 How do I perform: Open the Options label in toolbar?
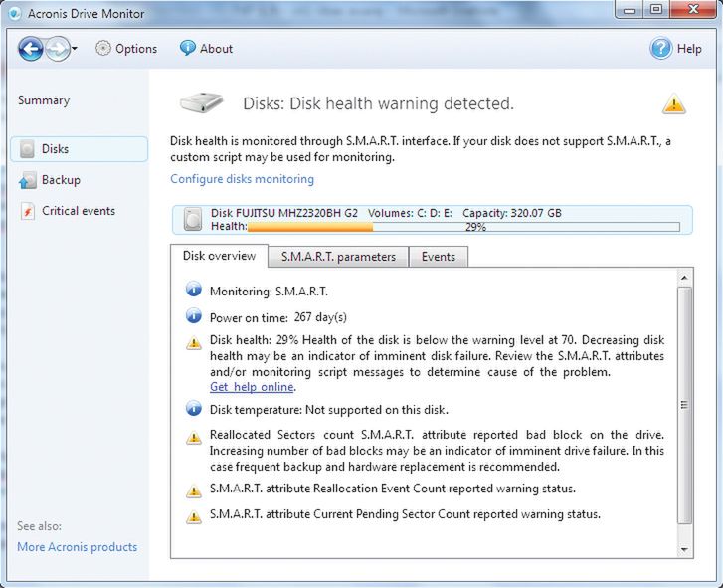pos(136,49)
